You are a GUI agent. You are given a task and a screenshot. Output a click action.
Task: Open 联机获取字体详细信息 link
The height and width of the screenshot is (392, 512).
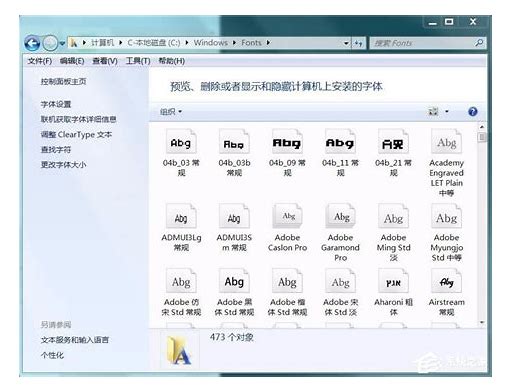(x=78, y=119)
